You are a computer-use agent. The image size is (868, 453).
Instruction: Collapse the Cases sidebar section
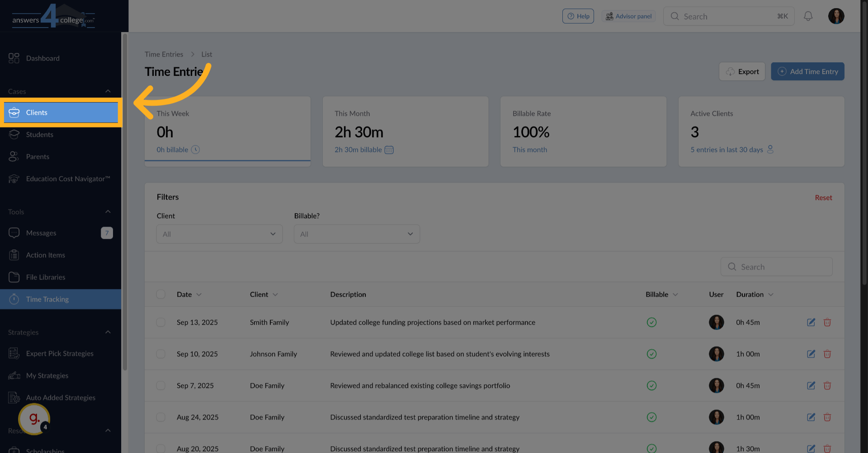pyautogui.click(x=108, y=91)
